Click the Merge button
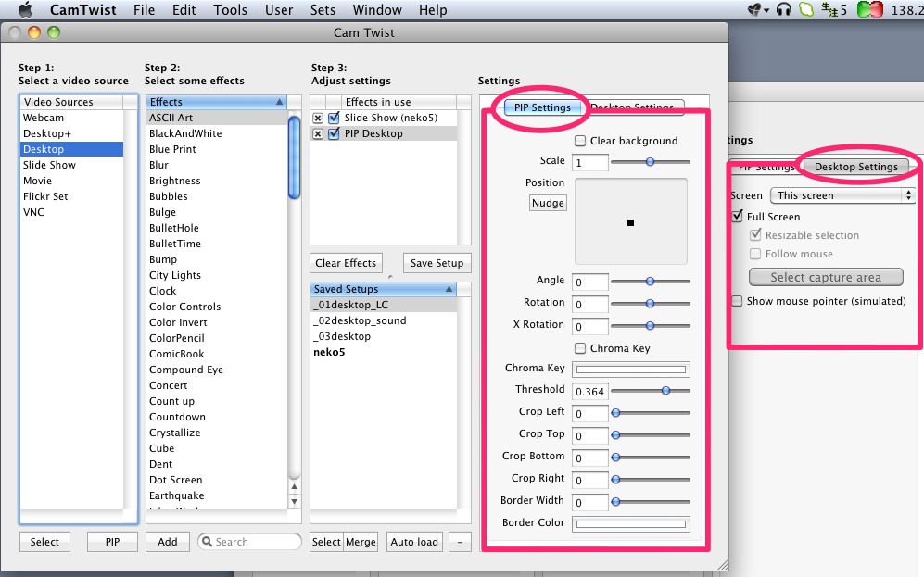Image resolution: width=924 pixels, height=577 pixels. tap(361, 542)
